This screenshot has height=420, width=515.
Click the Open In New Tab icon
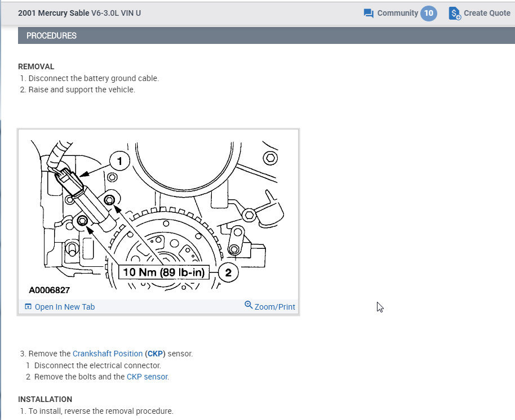28,307
